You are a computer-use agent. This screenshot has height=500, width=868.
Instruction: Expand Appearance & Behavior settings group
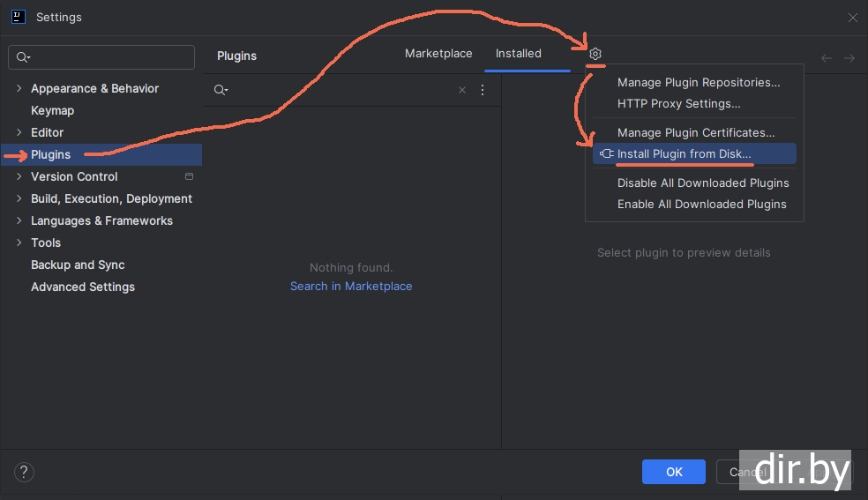click(19, 88)
